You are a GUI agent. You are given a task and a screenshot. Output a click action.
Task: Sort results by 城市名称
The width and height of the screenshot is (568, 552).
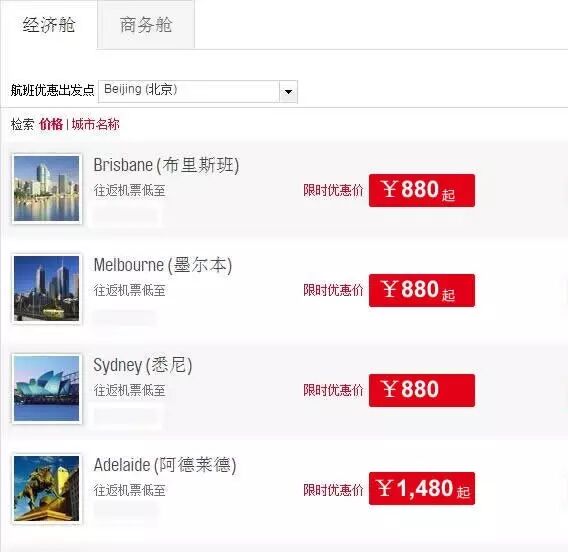[x=96, y=124]
